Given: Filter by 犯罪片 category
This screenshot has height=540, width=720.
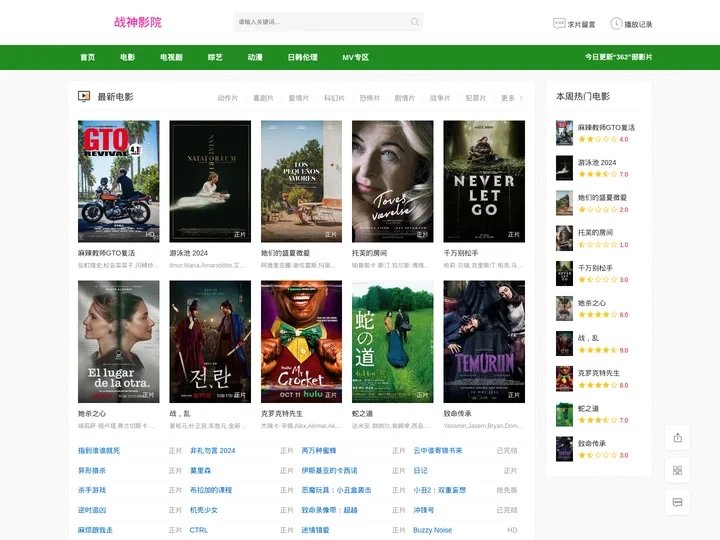Looking at the screenshot, I should pyautogui.click(x=476, y=98).
